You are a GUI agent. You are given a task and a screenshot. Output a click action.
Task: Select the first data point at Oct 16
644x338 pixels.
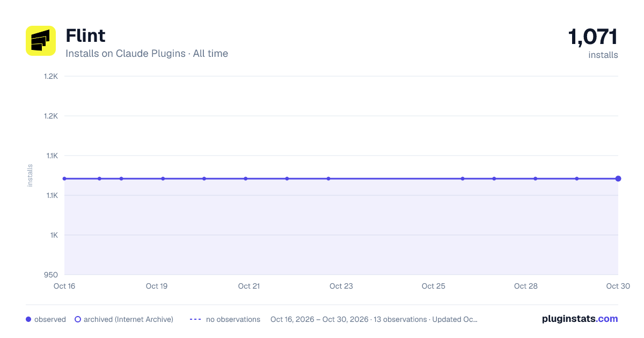click(64, 179)
